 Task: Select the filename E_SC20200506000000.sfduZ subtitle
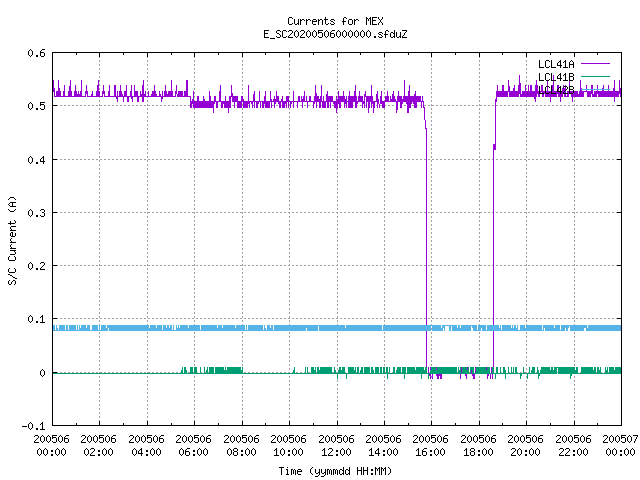click(x=335, y=34)
